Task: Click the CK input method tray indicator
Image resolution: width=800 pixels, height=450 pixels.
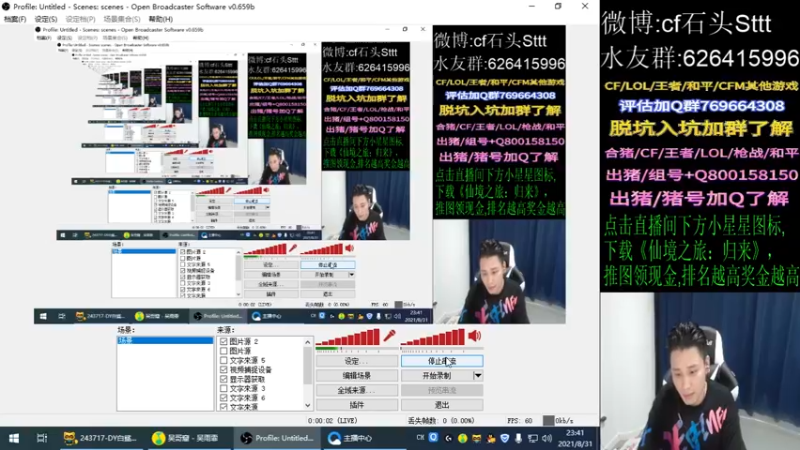Action: click(x=420, y=438)
